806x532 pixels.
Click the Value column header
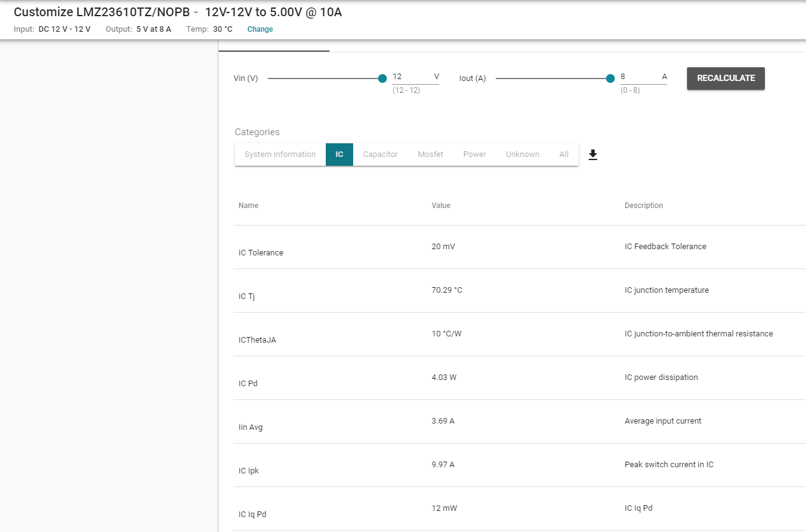click(441, 206)
